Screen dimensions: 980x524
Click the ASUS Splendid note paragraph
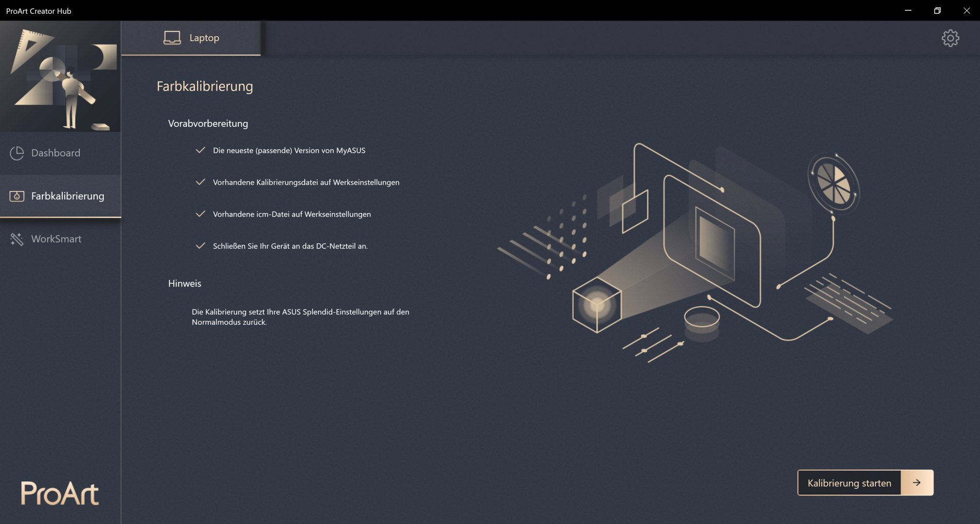(301, 317)
